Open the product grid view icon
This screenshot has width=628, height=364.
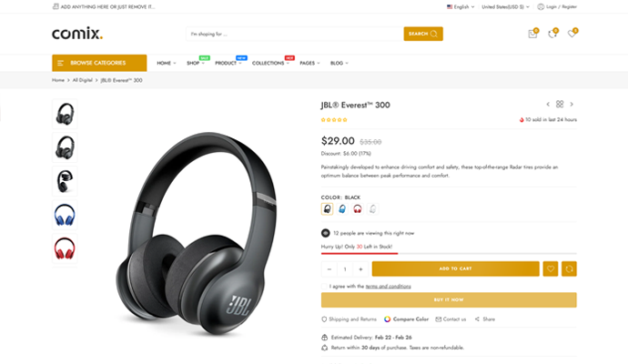tap(560, 105)
